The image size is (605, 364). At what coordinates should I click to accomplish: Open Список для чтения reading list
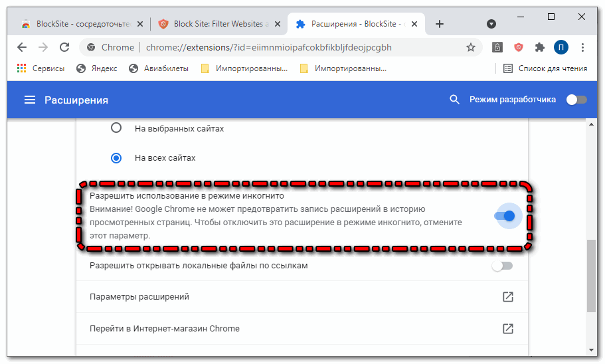click(545, 68)
